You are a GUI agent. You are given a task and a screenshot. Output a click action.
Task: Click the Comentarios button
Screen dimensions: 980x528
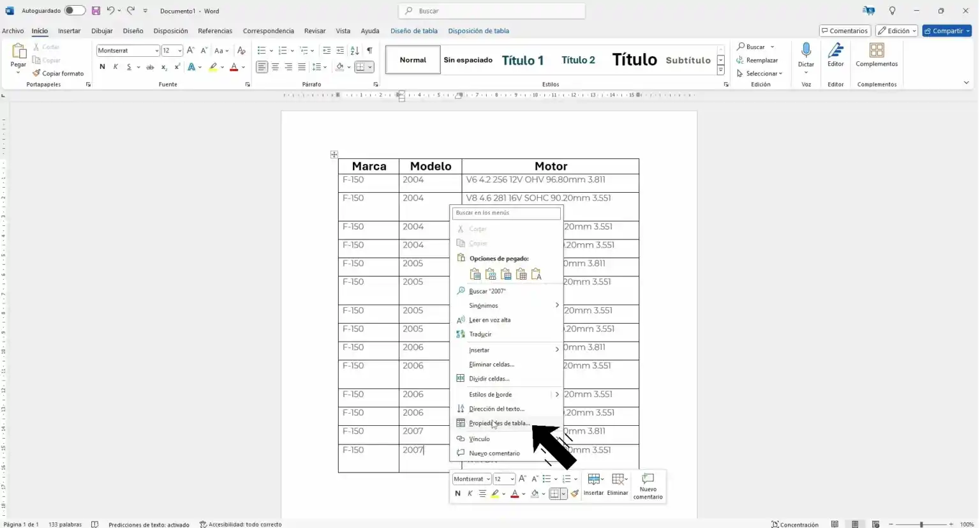(845, 31)
